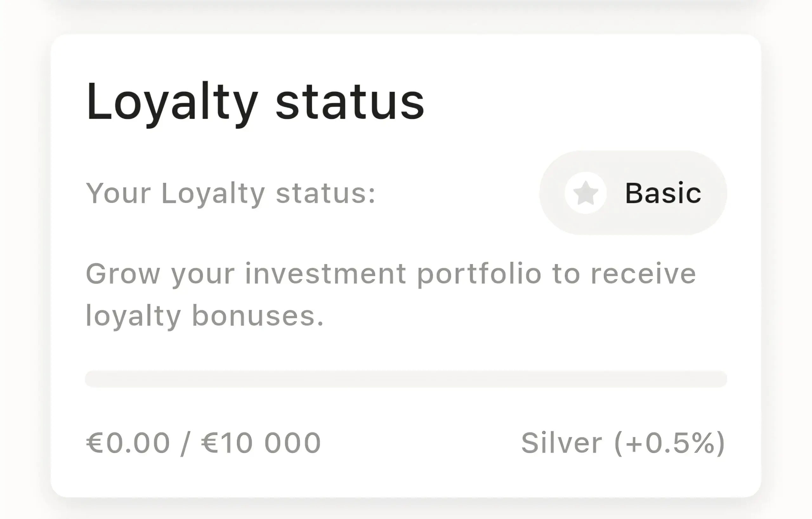Viewport: 812px width, 519px height.
Task: Click the +0.5% bonus percentage
Action: 669,443
